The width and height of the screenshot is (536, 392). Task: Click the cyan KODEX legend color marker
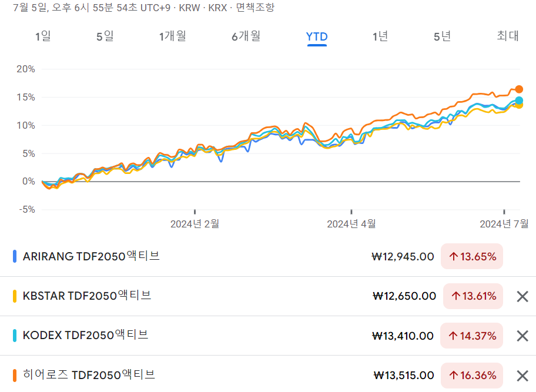15,336
